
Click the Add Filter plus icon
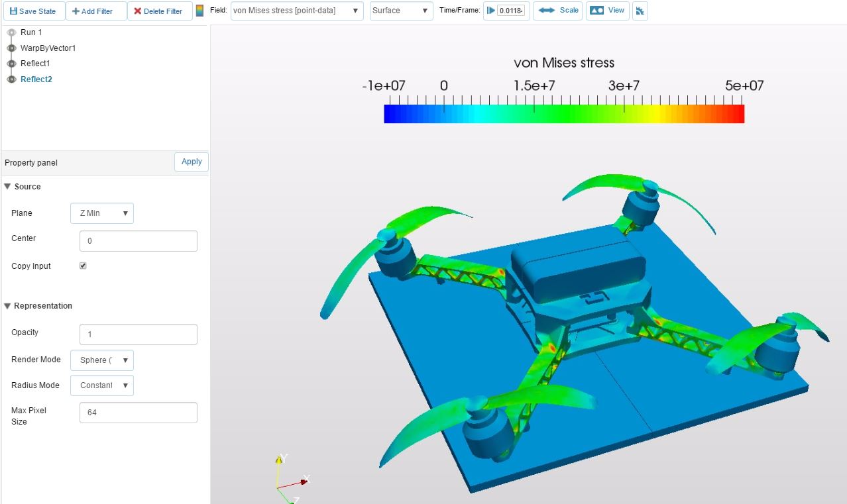[76, 11]
